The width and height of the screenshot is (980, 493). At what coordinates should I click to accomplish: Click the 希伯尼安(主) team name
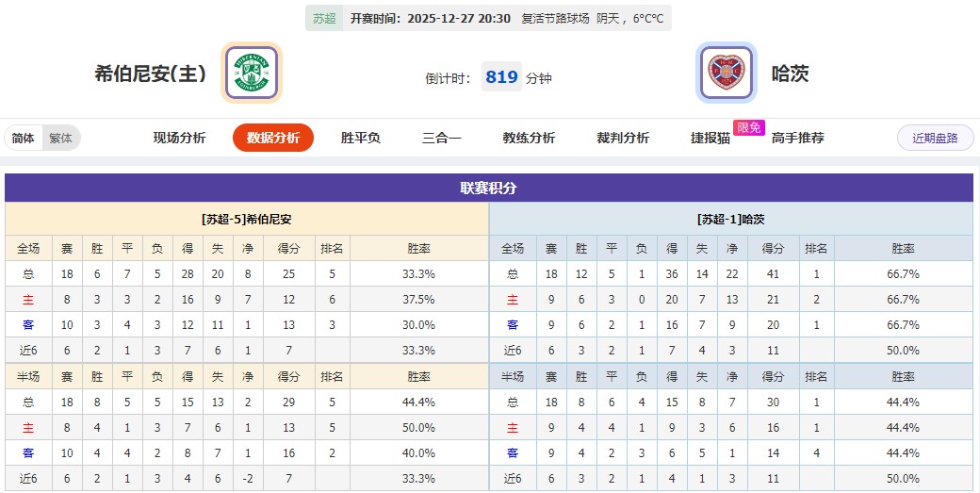tap(151, 74)
